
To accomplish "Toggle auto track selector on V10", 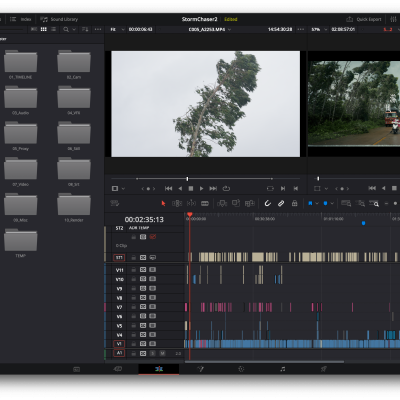I will 143,279.
